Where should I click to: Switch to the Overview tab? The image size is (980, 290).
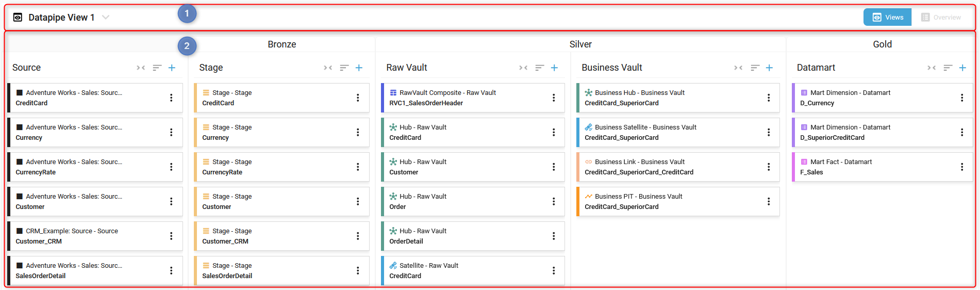pos(941,17)
